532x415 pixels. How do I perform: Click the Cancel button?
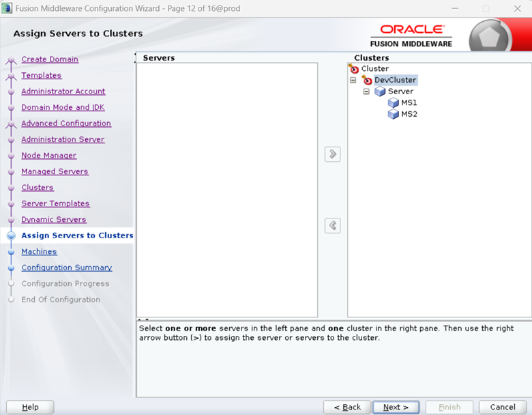(503, 407)
